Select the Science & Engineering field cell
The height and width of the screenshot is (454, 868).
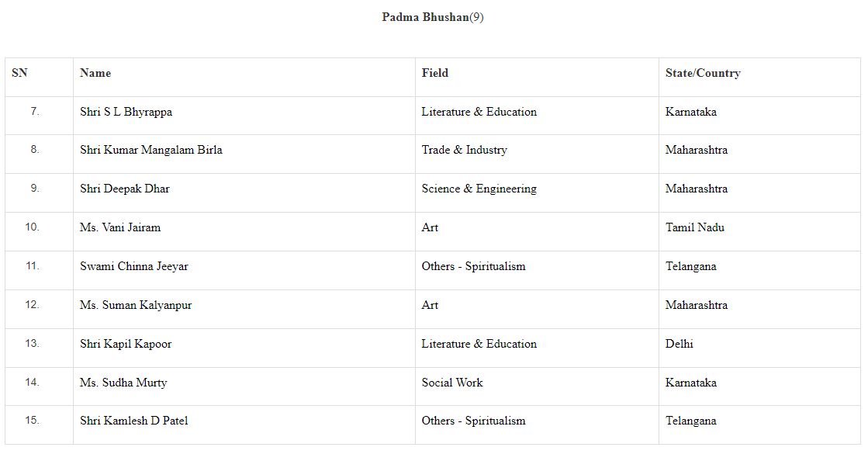[x=479, y=189]
